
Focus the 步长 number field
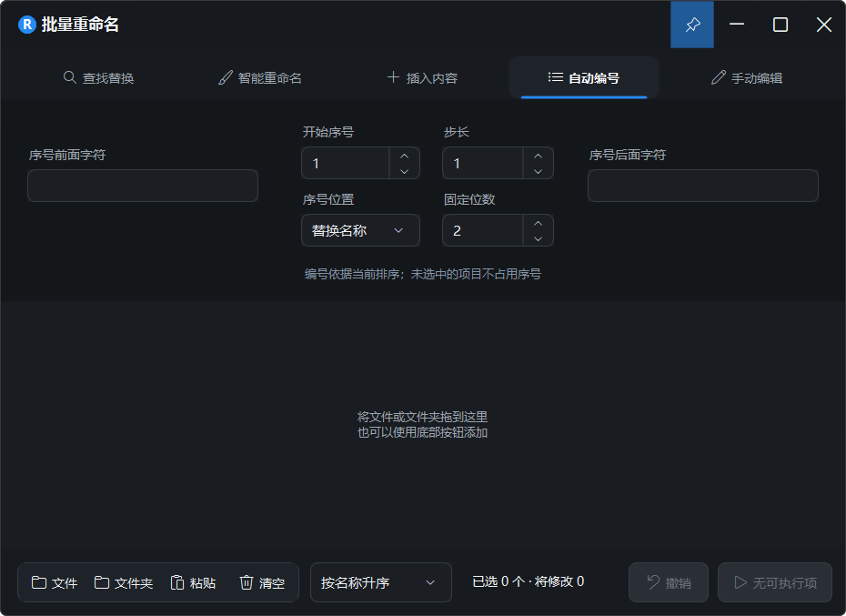[x=483, y=163]
